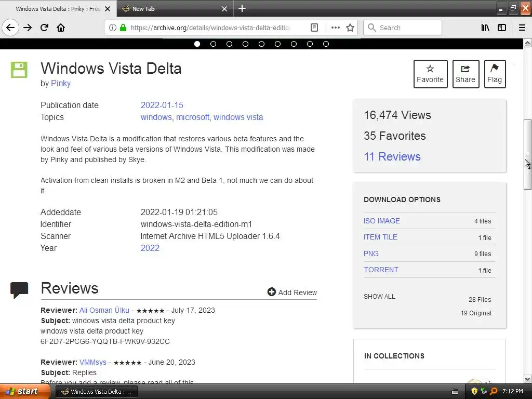The width and height of the screenshot is (532, 399).
Task: Open publication date 2022-01-15 link
Action: 162,105
